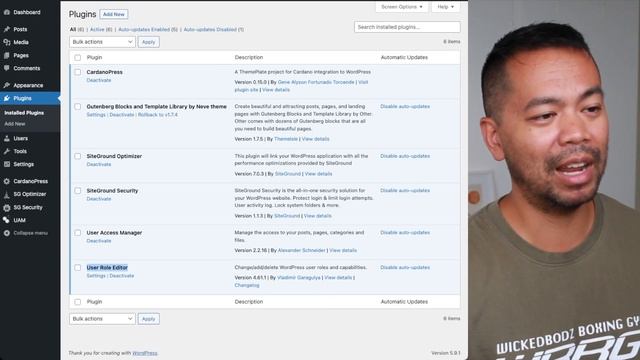640x360 pixels.
Task: Open Installed Plugins submenu item
Action: tap(24, 113)
